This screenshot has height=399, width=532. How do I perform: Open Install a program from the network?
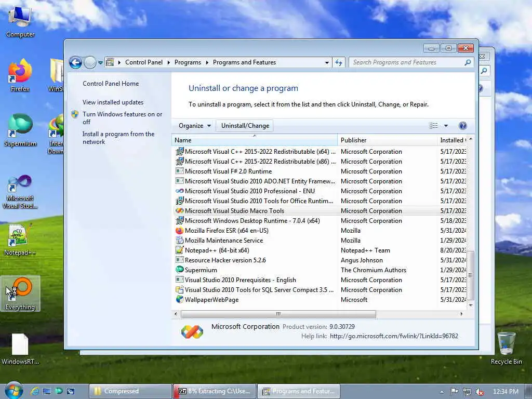click(x=118, y=138)
